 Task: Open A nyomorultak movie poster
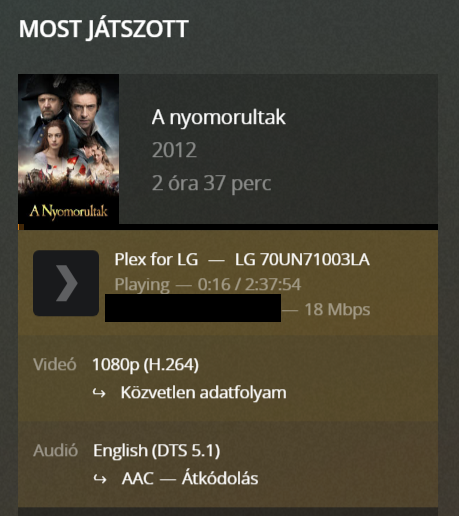point(68,149)
